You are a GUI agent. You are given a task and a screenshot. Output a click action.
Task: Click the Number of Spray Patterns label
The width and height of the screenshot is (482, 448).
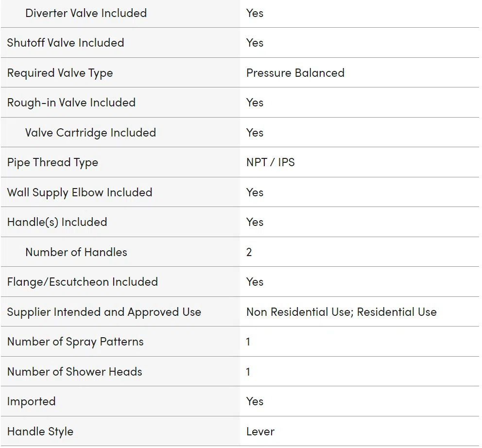pos(75,342)
